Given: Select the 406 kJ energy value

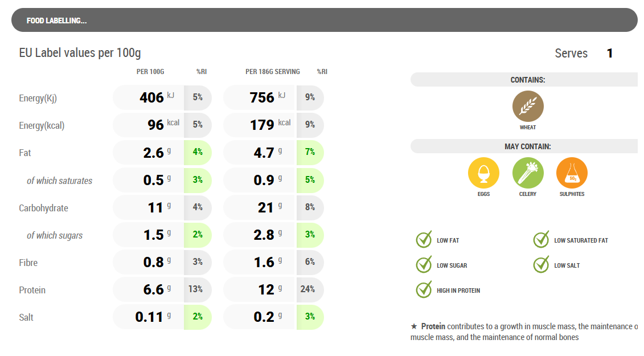Looking at the screenshot, I should [151, 97].
